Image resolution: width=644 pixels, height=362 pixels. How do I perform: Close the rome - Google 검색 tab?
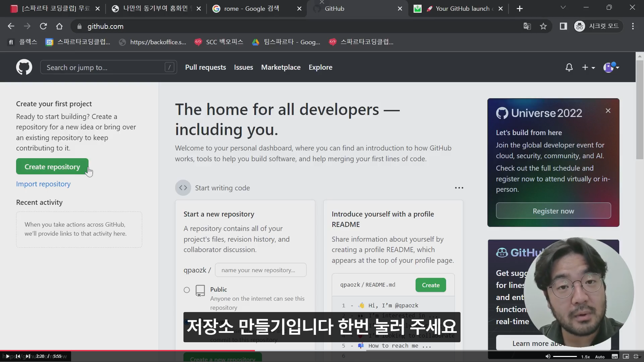299,9
